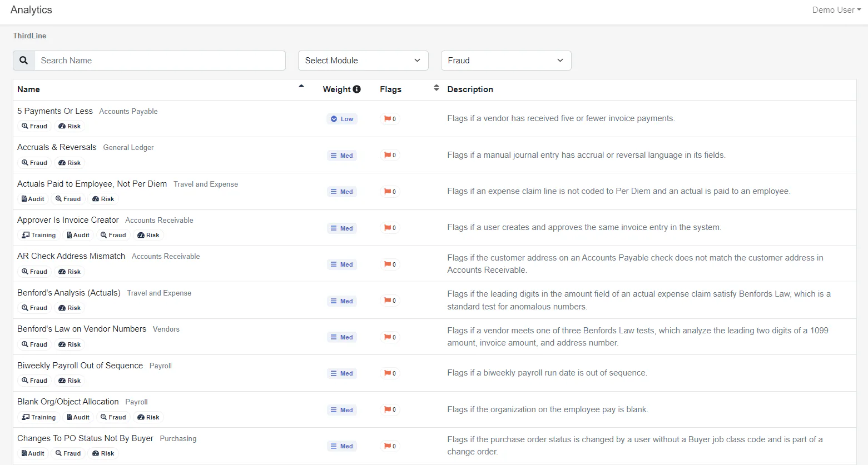Click flag count for 5 Payments Or Less
The height and width of the screenshot is (465, 868).
pos(390,119)
